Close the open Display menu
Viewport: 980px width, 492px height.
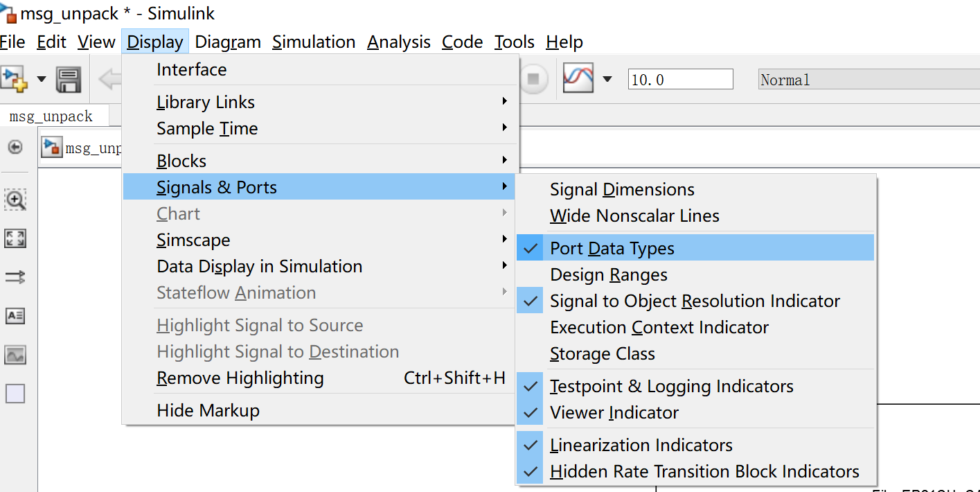[155, 42]
